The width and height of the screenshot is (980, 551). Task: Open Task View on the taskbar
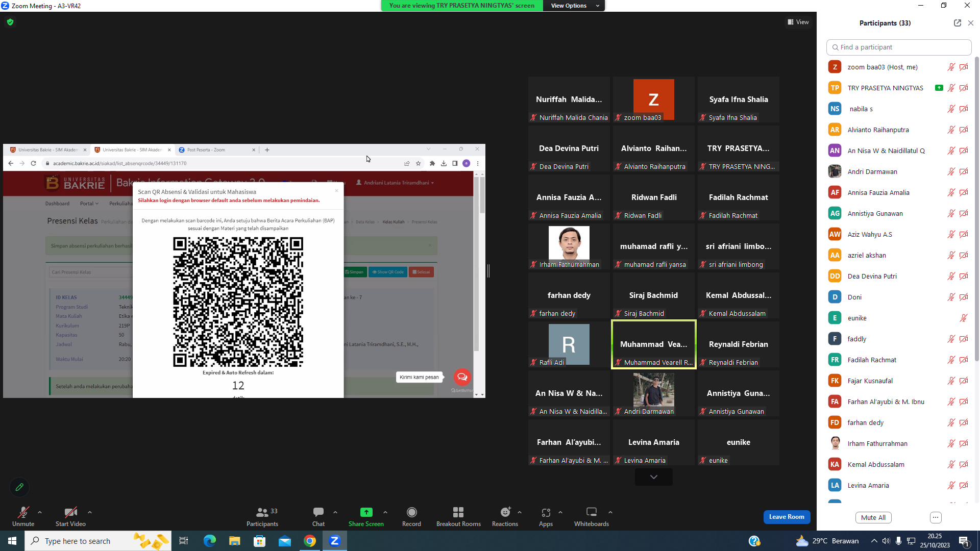(x=184, y=541)
